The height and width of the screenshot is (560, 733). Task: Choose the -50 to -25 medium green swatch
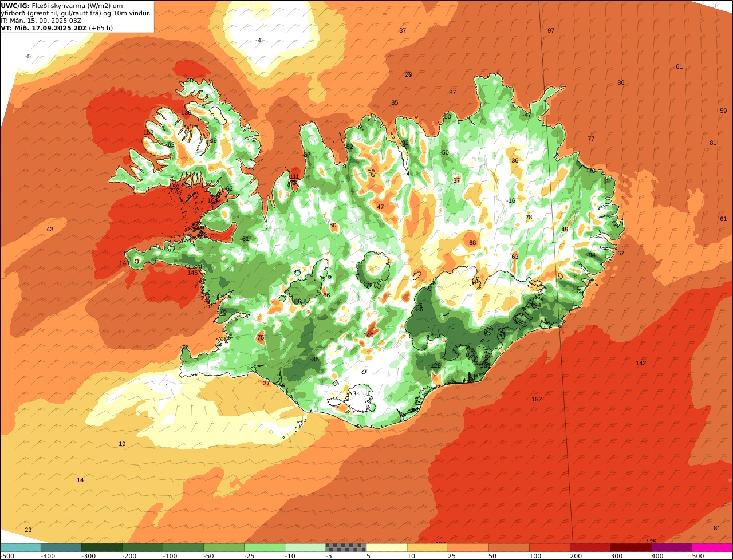(224, 547)
